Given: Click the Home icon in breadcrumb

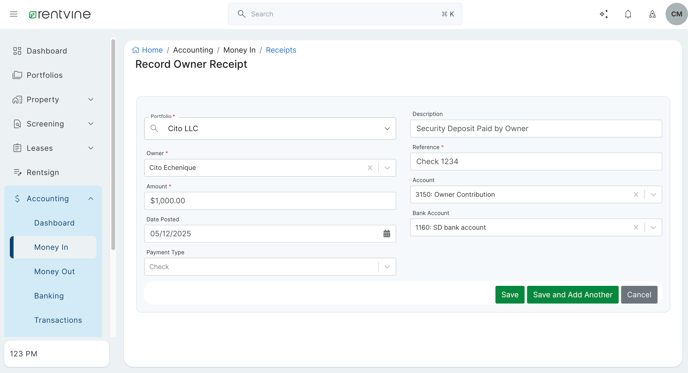Looking at the screenshot, I should pyautogui.click(x=136, y=50).
